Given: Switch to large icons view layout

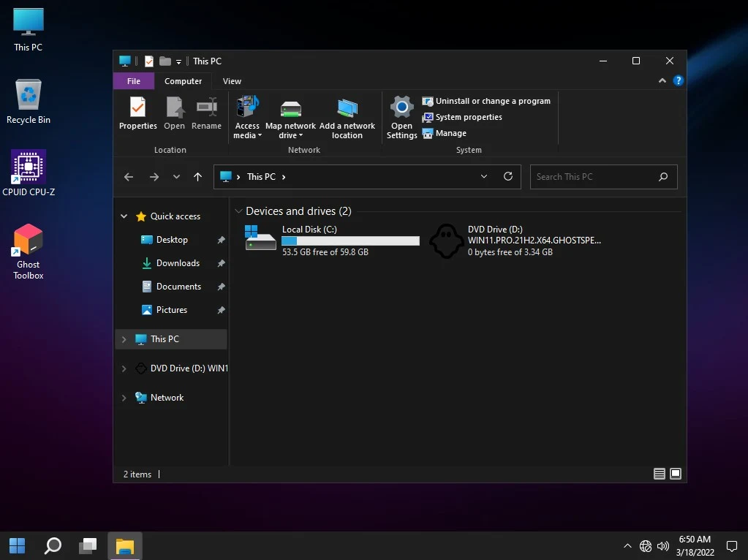Looking at the screenshot, I should [676, 474].
